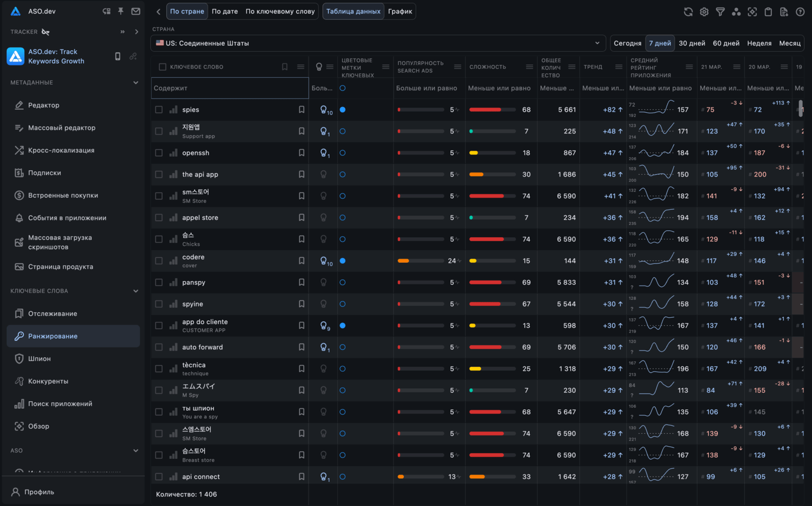Collapse the 'Ключевые слова' sidebar section

135,291
